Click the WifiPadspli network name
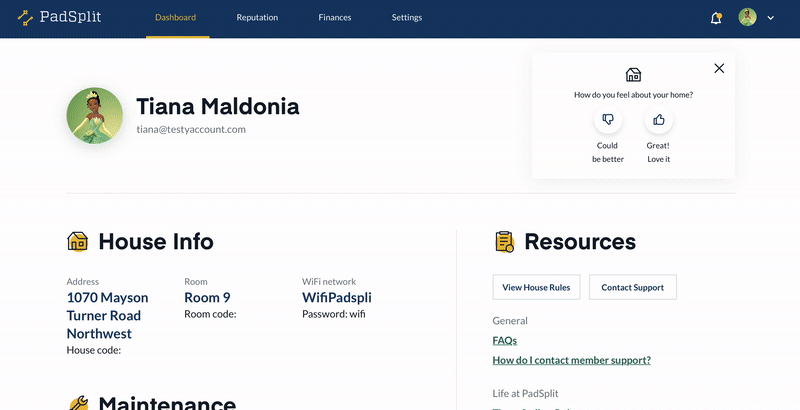Screen dimensions: 800x410 click(337, 297)
